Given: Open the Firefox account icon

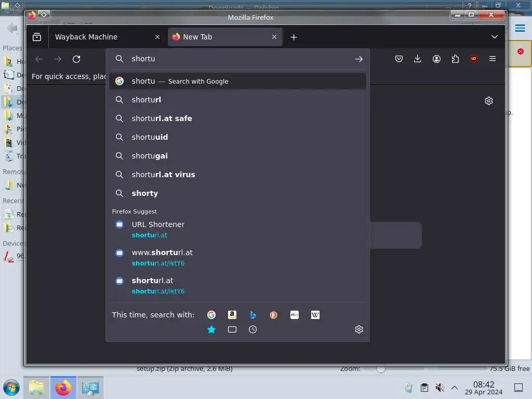Looking at the screenshot, I should (x=436, y=59).
